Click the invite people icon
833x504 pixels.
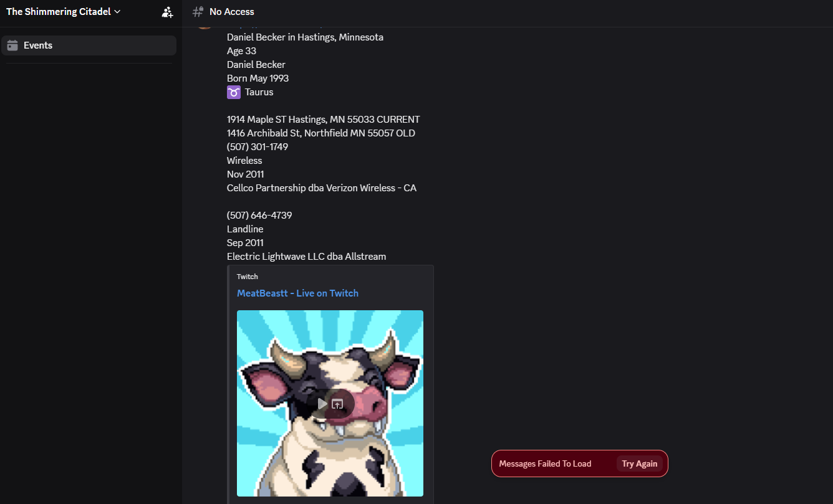(x=167, y=12)
